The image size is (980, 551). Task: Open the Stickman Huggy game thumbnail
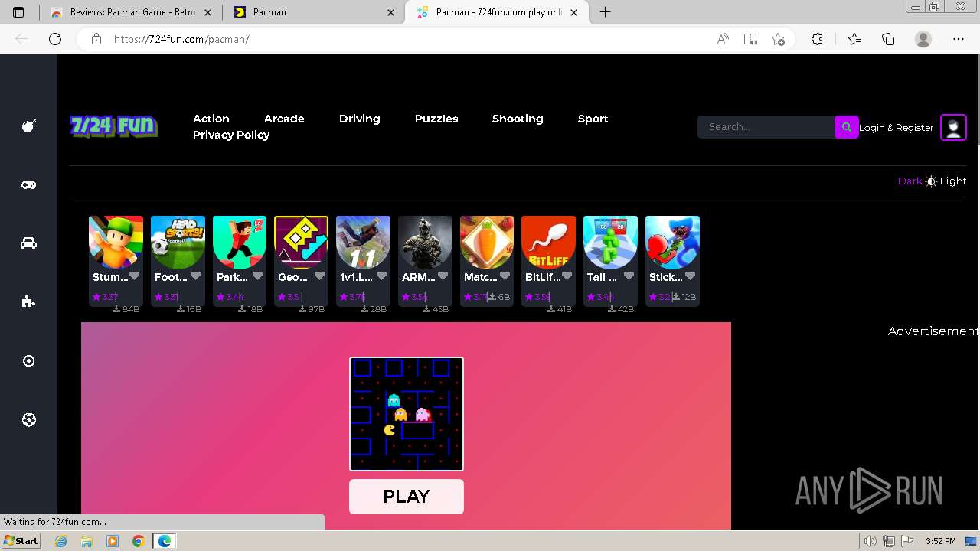click(672, 242)
